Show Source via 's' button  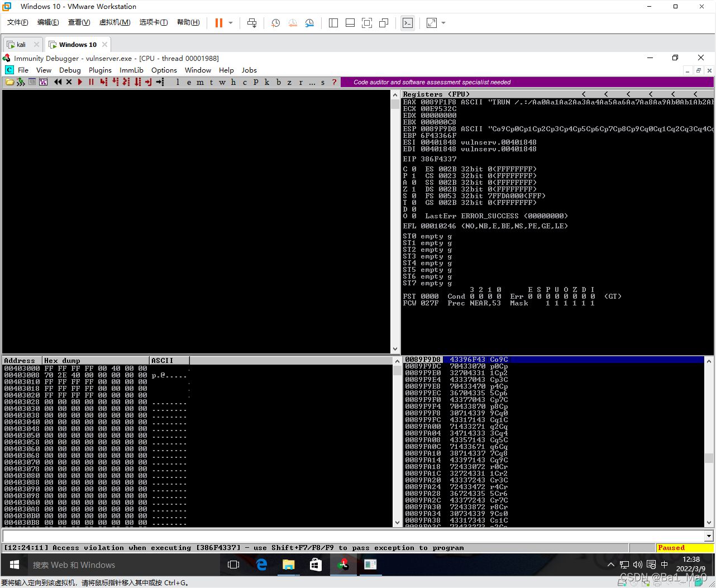323,82
